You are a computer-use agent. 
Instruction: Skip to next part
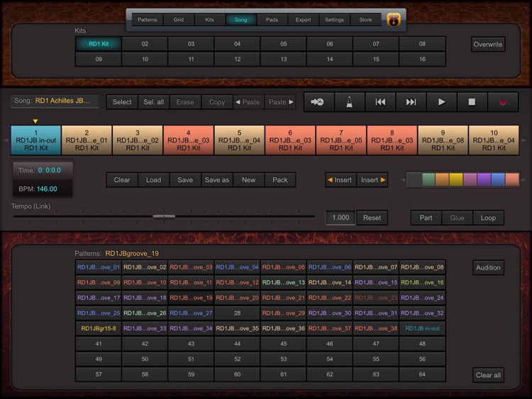[411, 102]
